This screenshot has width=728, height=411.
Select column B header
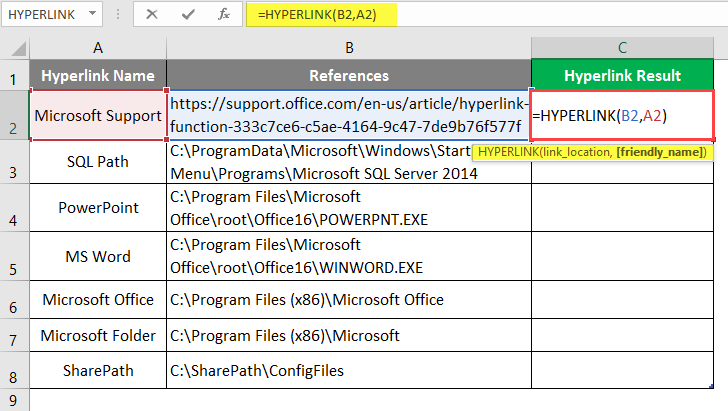point(349,48)
